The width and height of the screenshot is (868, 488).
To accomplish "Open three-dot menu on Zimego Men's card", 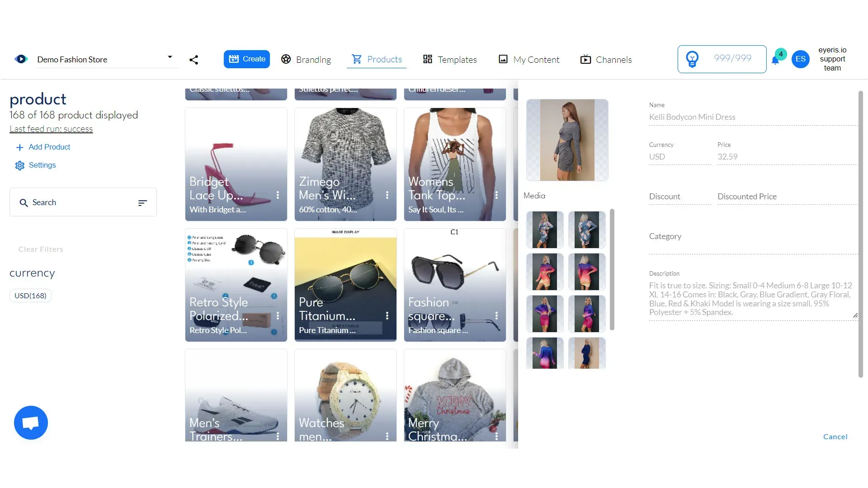I will coord(387,195).
